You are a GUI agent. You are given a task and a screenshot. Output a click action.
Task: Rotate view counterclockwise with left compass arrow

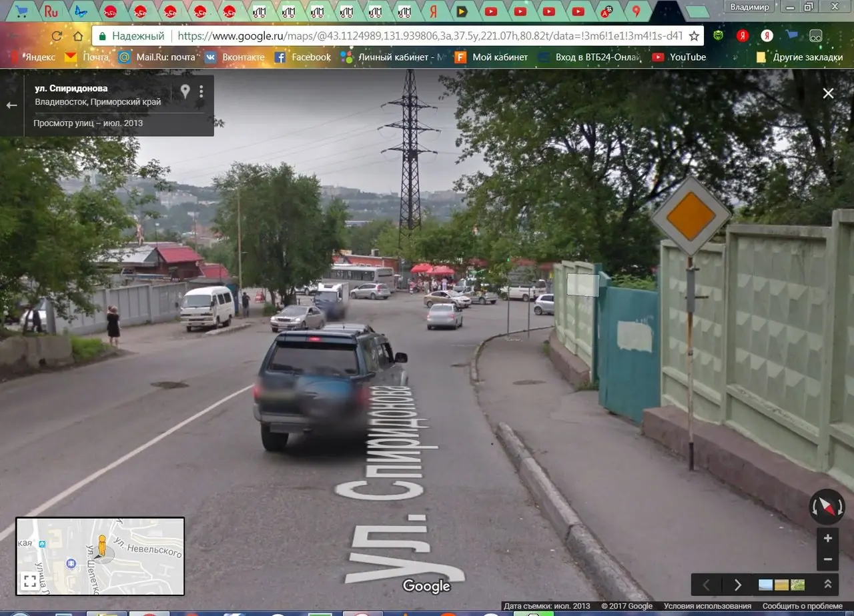click(x=814, y=508)
